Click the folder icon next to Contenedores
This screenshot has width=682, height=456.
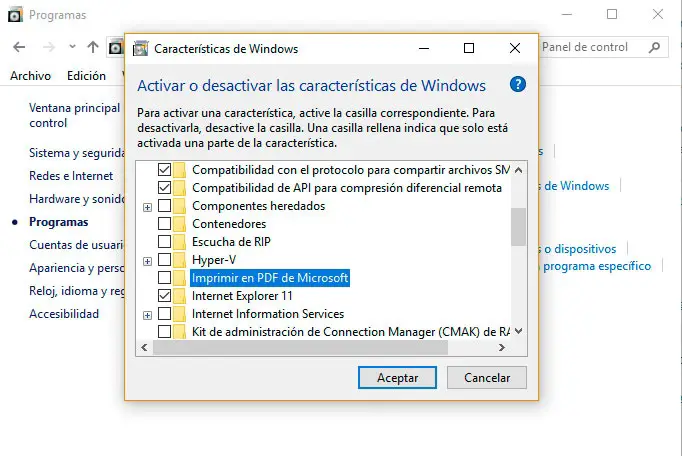coord(179,224)
